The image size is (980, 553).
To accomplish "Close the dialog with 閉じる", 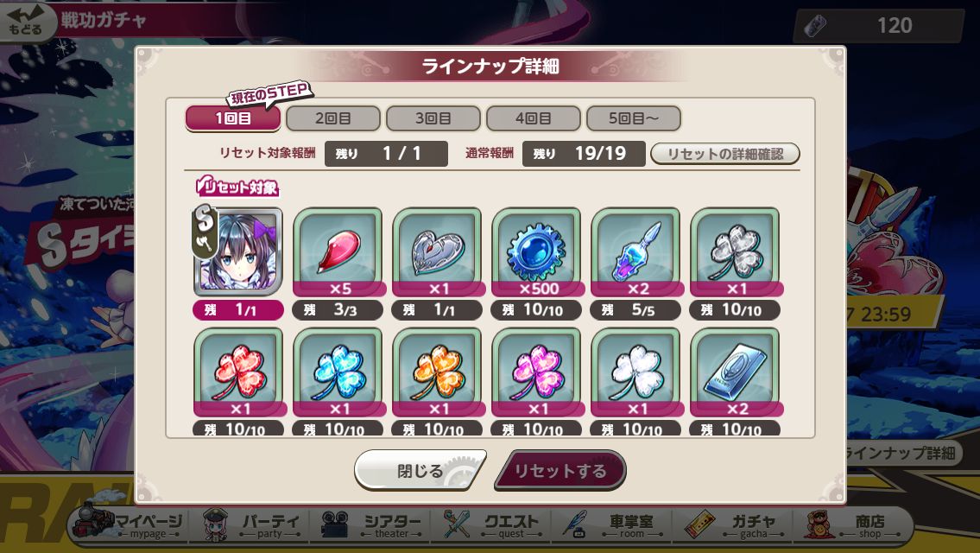I will [420, 470].
